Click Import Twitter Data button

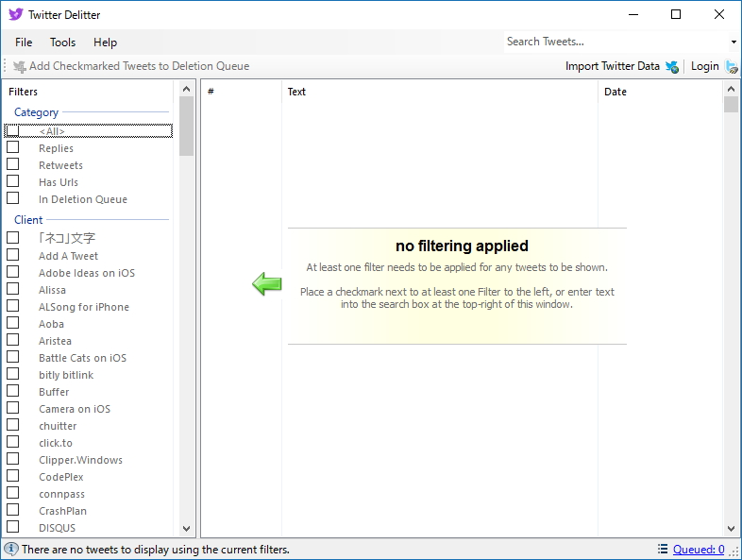[x=622, y=66]
